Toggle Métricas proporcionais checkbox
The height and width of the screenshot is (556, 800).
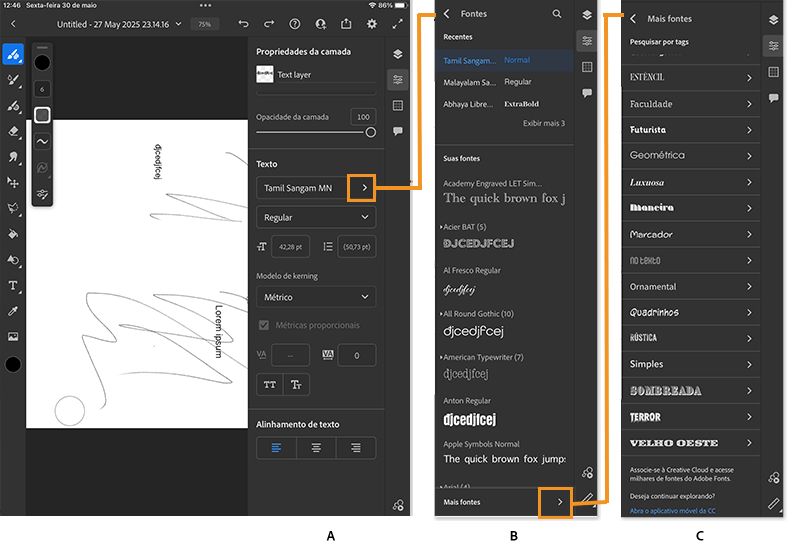tap(264, 325)
